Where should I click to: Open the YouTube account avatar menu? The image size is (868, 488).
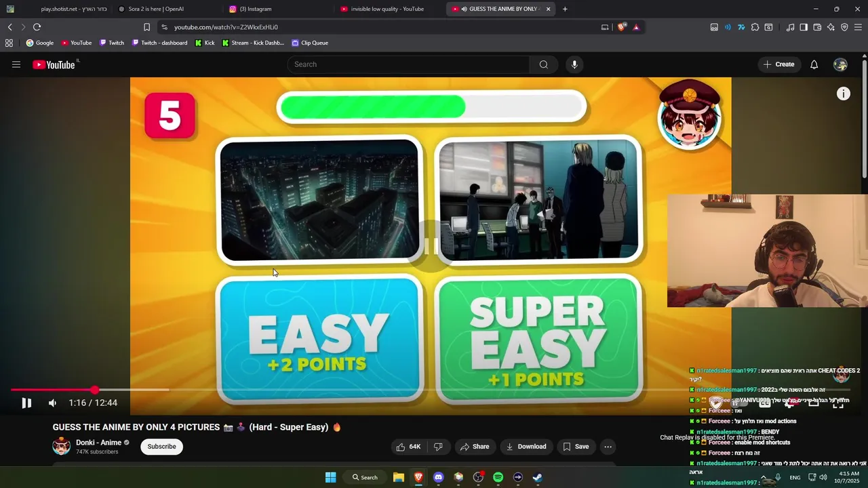841,64
